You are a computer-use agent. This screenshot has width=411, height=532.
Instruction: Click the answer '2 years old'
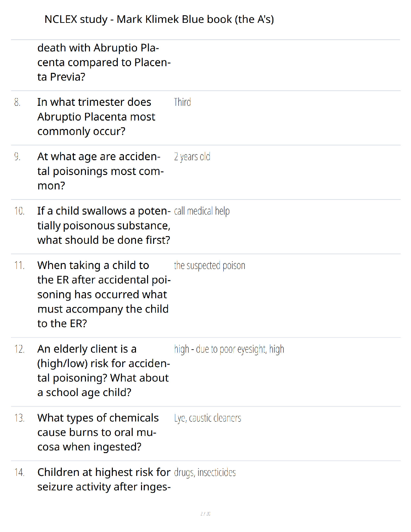[192, 157]
